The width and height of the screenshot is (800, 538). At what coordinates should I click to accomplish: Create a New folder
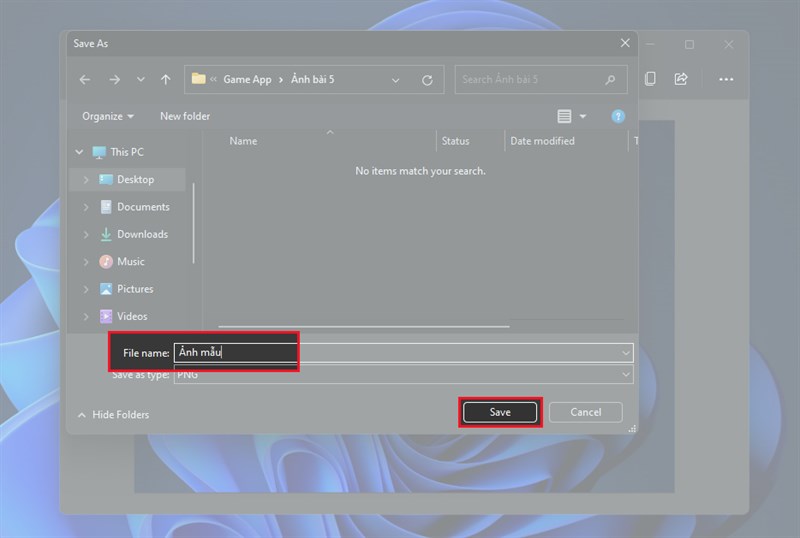185,116
